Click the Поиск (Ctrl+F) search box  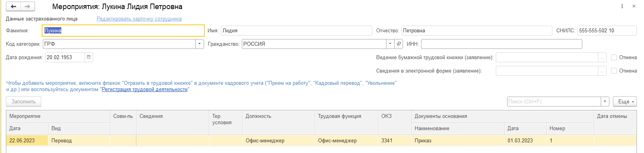tap(554, 101)
